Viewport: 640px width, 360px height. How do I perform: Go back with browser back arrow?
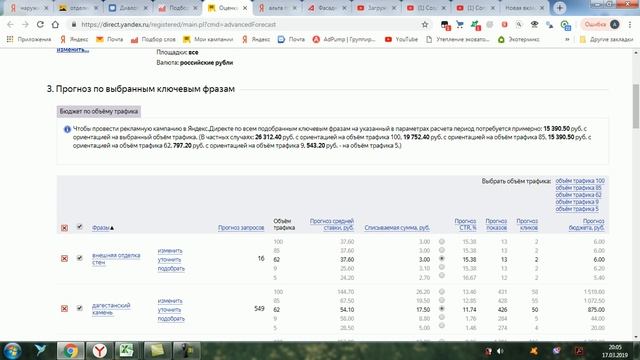10,24
